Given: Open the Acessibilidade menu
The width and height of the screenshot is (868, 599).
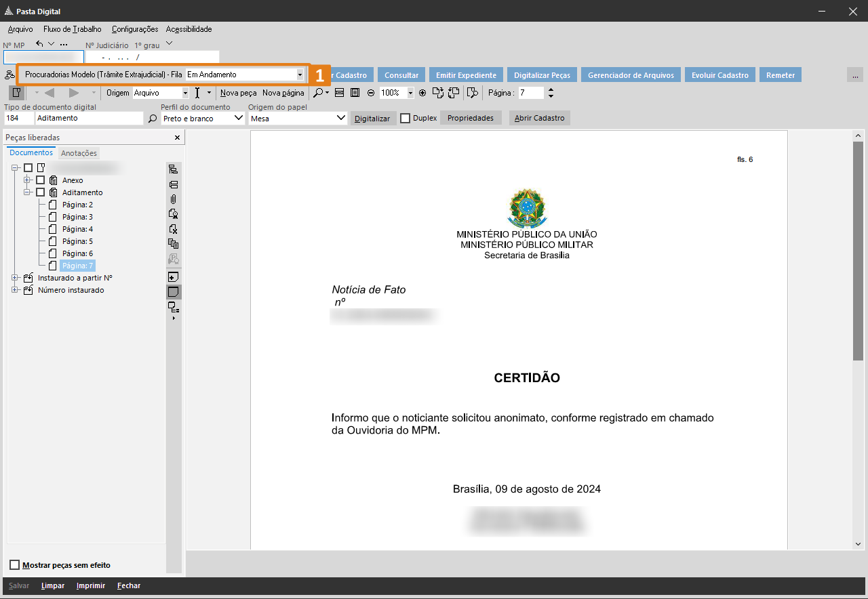Looking at the screenshot, I should [x=189, y=29].
